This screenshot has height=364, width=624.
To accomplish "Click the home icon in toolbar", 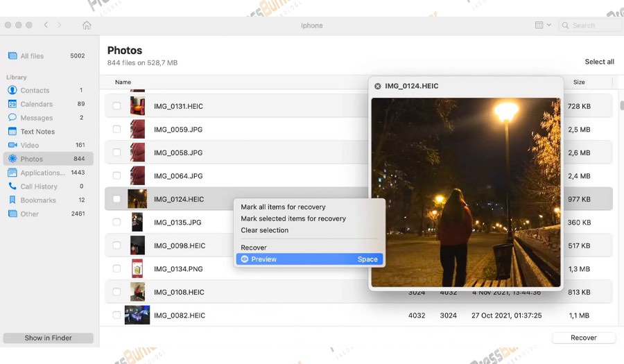I will pyautogui.click(x=87, y=26).
